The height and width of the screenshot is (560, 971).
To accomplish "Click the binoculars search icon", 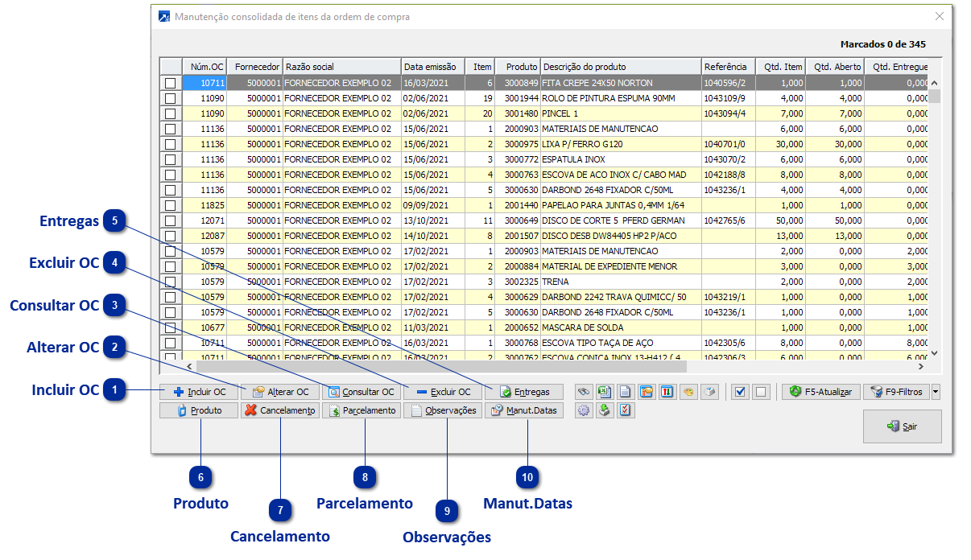I will tap(584, 392).
